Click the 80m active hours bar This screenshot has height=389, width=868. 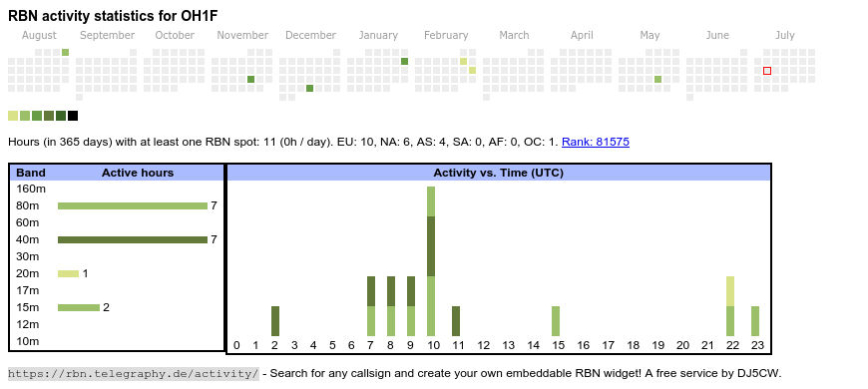coord(133,205)
